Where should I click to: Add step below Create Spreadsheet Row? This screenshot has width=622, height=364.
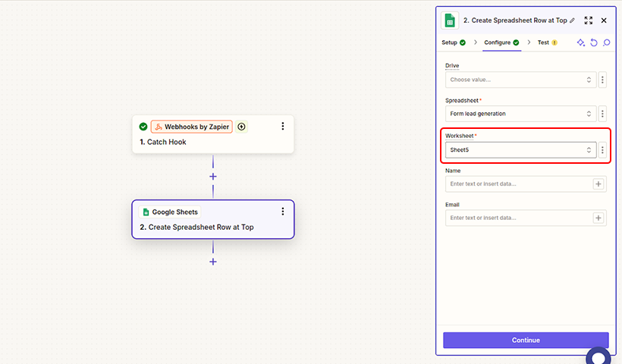tap(213, 262)
